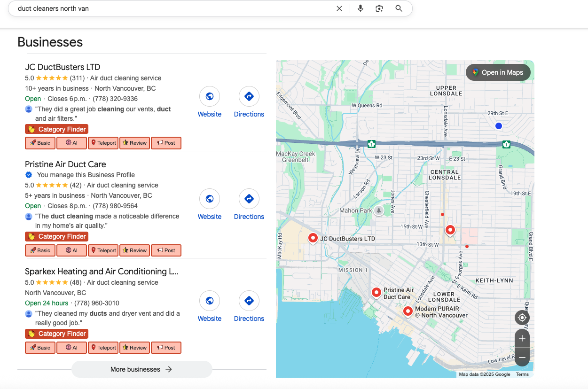Click the Map data ©2025 Google text
This screenshot has width=588, height=389.
[x=485, y=374]
